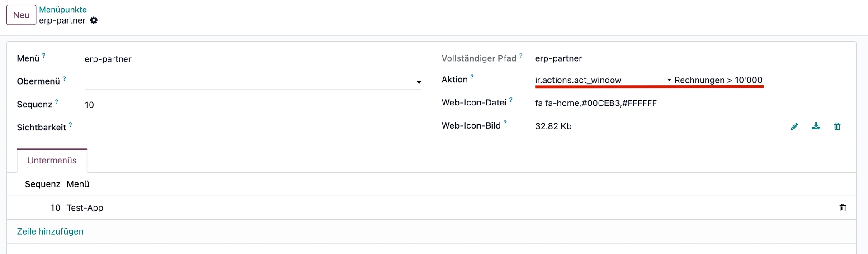Delete the Test-App submenu row
Viewport: 868px width, 254px height.
843,208
